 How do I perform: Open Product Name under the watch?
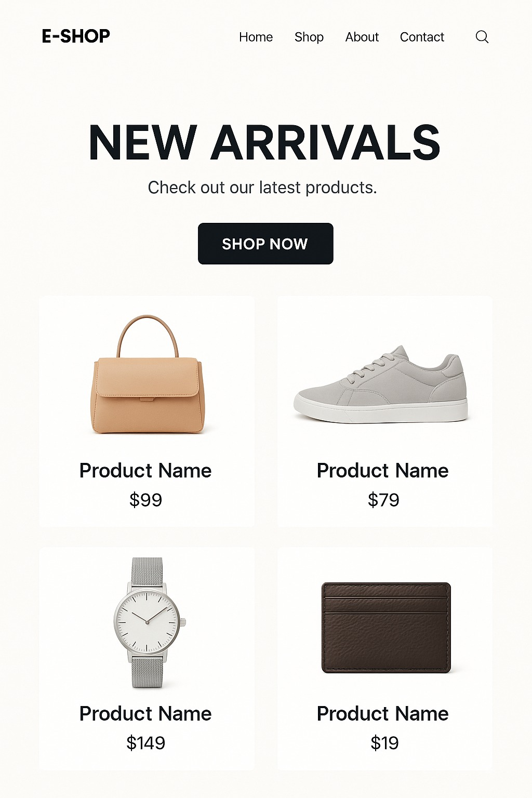145,714
